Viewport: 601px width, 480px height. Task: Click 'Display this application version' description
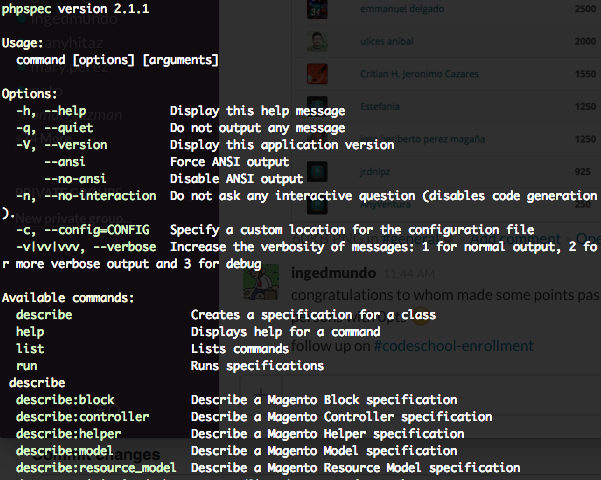point(282,145)
